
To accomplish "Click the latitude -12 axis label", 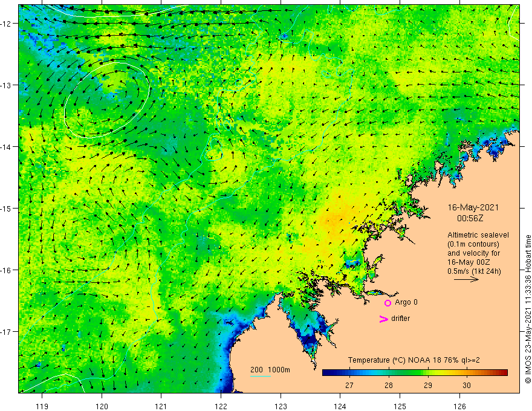I will pos(6,24).
